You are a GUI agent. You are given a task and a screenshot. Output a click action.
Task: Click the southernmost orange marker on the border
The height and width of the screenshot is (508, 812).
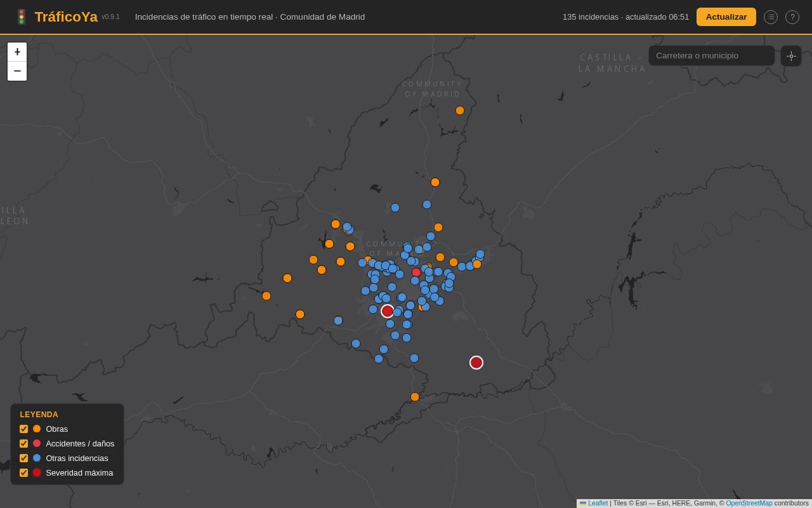click(415, 397)
